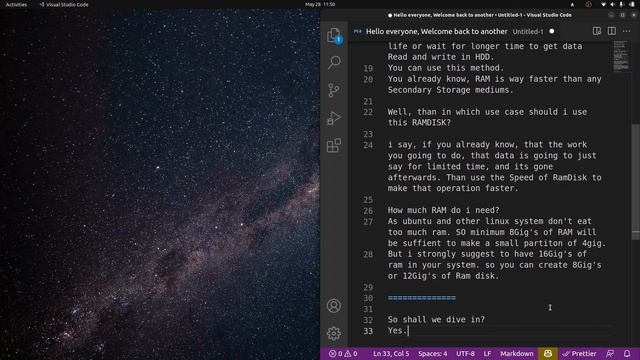Change the end-of-line sequence 'LF'
The height and width of the screenshot is (360, 640).
click(487, 354)
